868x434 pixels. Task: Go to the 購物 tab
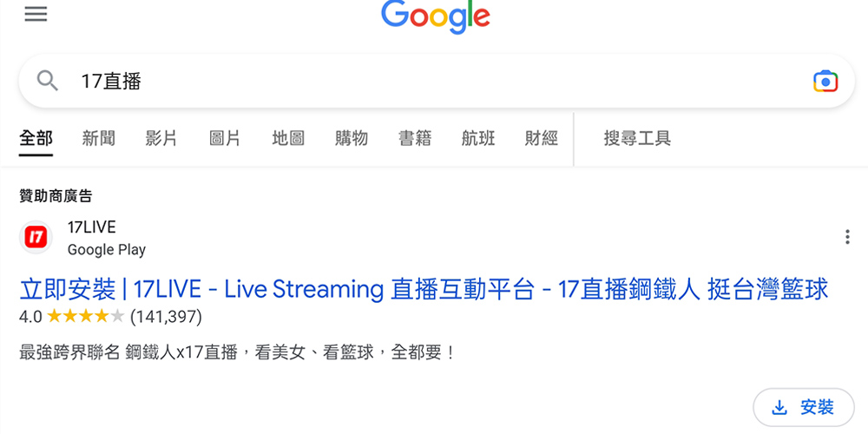point(351,138)
